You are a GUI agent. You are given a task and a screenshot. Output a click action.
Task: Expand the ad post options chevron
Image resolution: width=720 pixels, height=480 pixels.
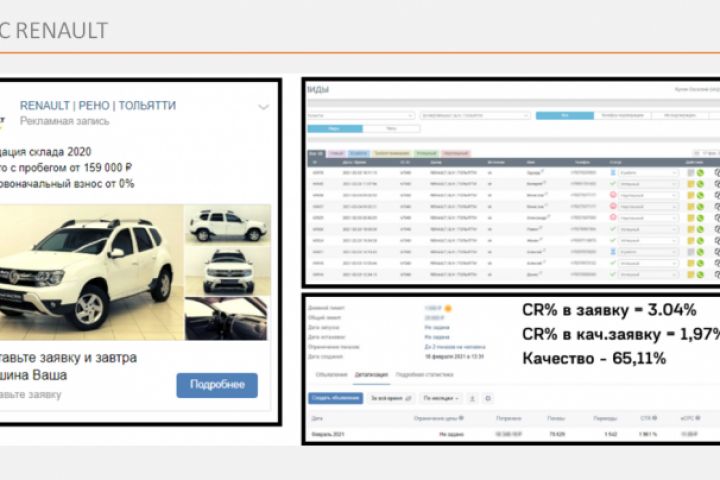263,107
